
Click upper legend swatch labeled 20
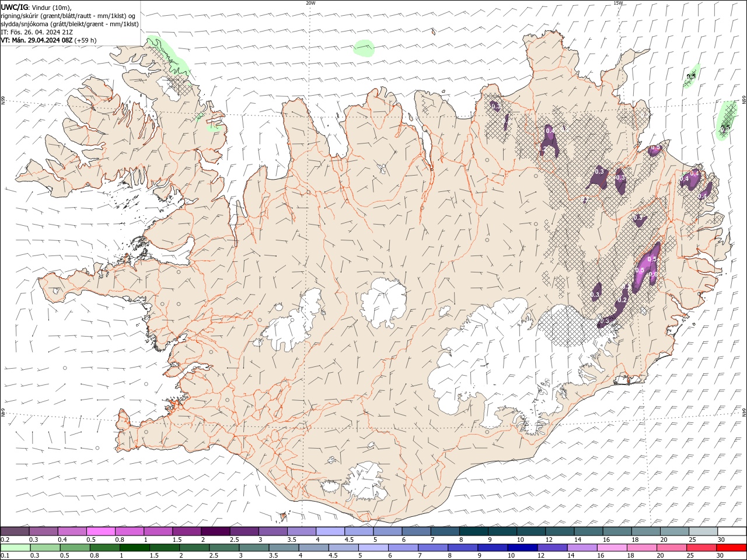(674, 531)
